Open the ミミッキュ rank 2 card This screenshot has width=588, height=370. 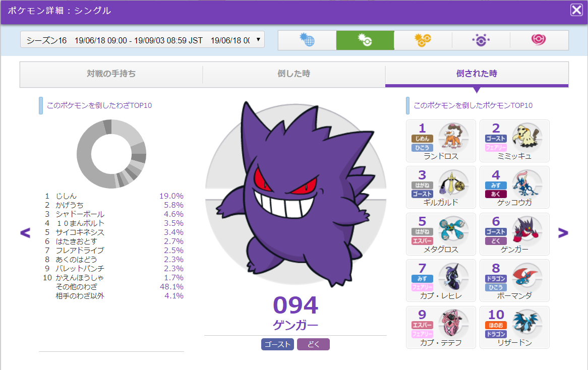pos(514,141)
